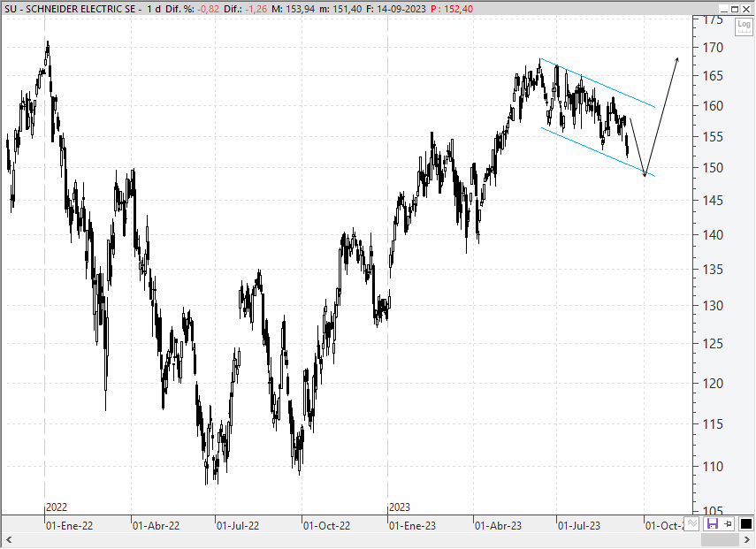
Task: Click the 140 price axis label
Action: pos(713,235)
